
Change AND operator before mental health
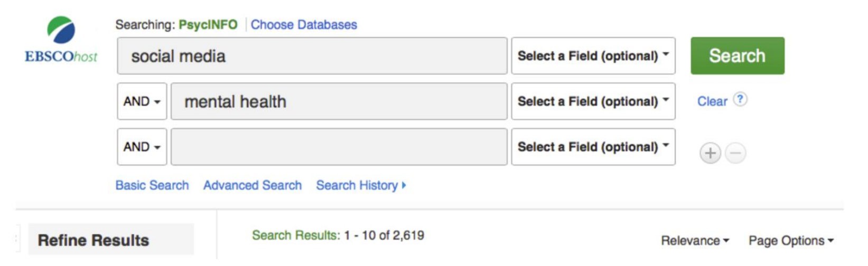pyautogui.click(x=142, y=101)
